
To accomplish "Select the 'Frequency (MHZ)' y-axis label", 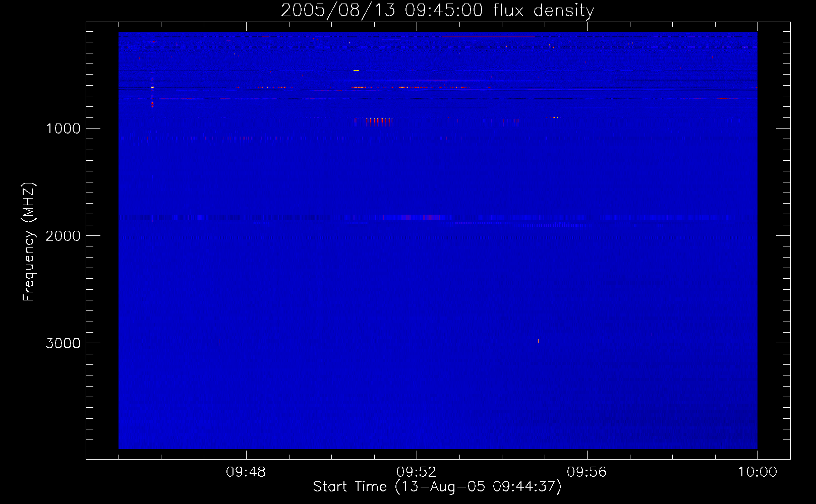I will pos(29,242).
